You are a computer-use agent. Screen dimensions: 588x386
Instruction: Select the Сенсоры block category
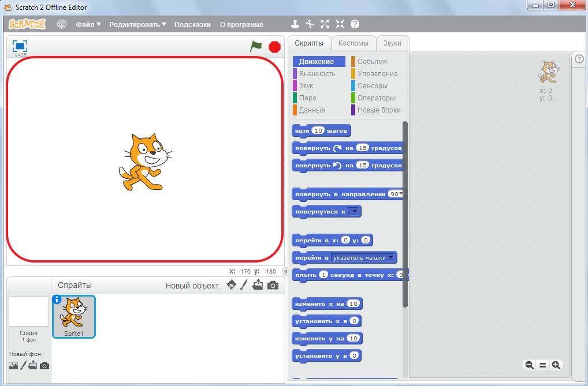(369, 86)
